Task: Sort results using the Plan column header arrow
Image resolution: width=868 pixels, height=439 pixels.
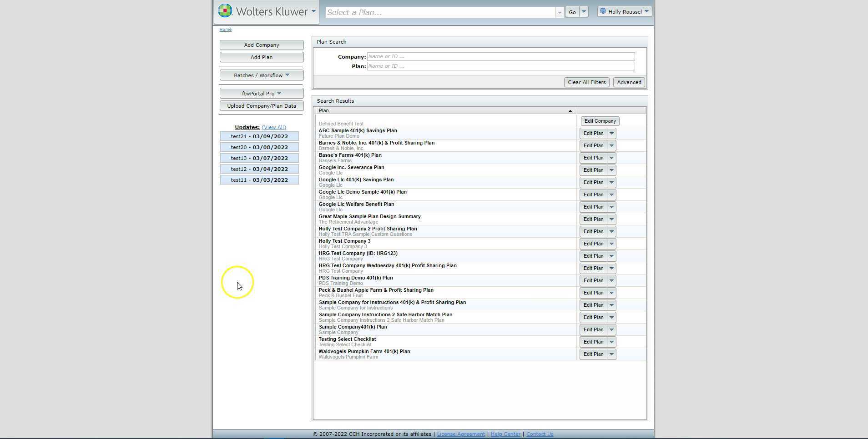Action: click(570, 110)
